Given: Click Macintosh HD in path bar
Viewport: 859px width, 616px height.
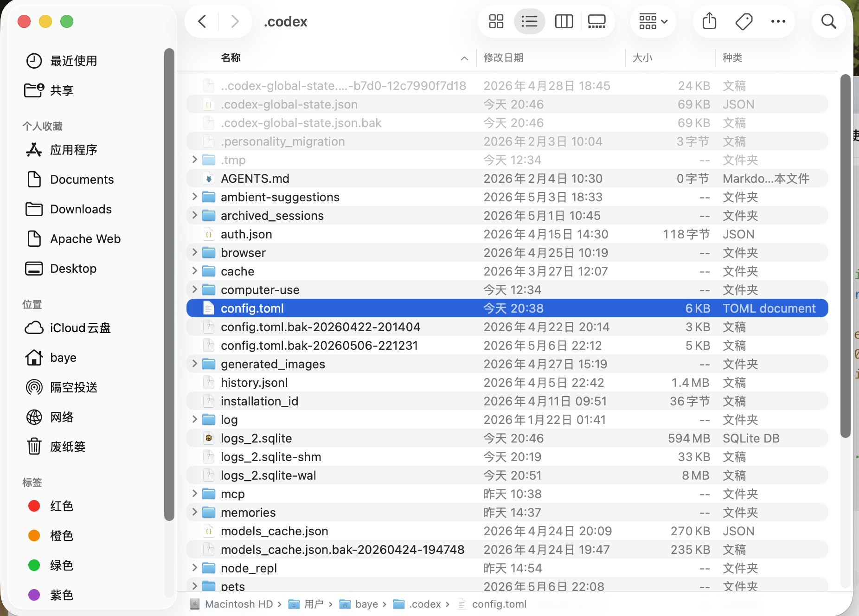Looking at the screenshot, I should point(232,604).
